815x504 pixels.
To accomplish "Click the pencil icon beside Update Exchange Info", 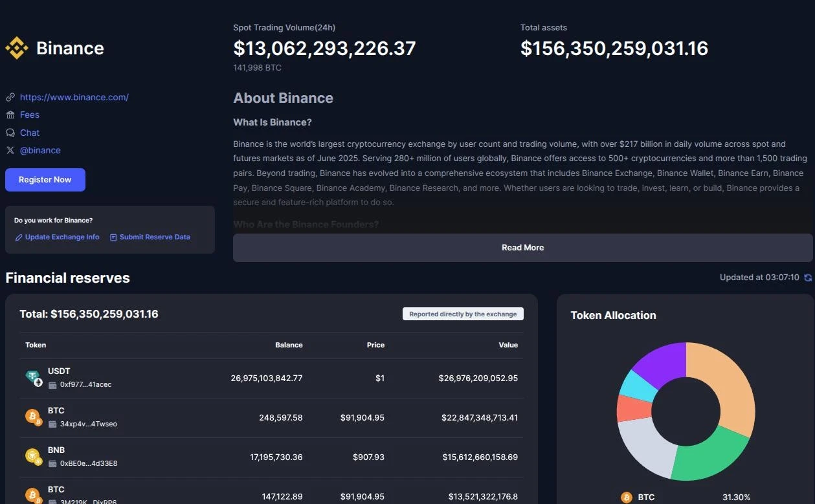I will (x=19, y=237).
